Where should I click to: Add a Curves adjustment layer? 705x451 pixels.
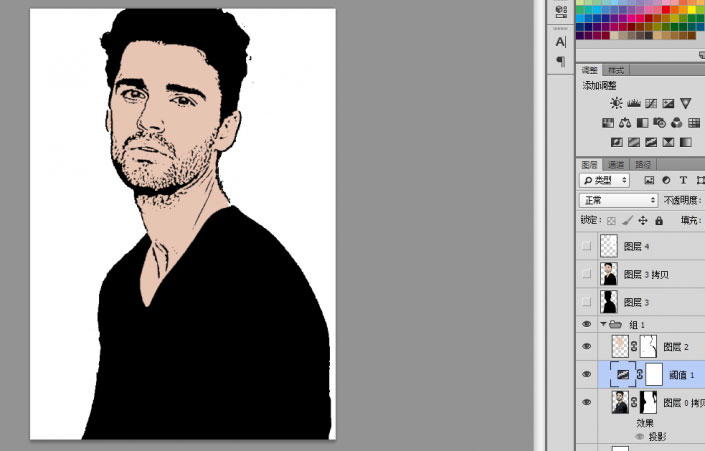click(x=651, y=103)
